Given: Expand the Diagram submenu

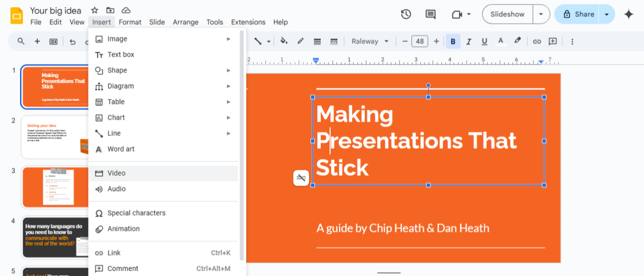Looking at the screenshot, I should pyautogui.click(x=163, y=86).
